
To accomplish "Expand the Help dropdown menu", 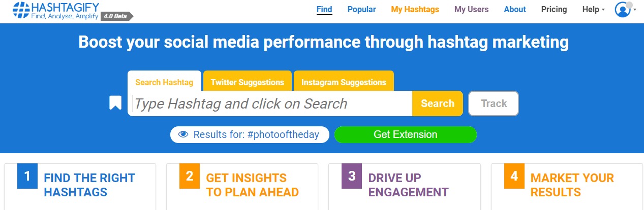I will 593,10.
